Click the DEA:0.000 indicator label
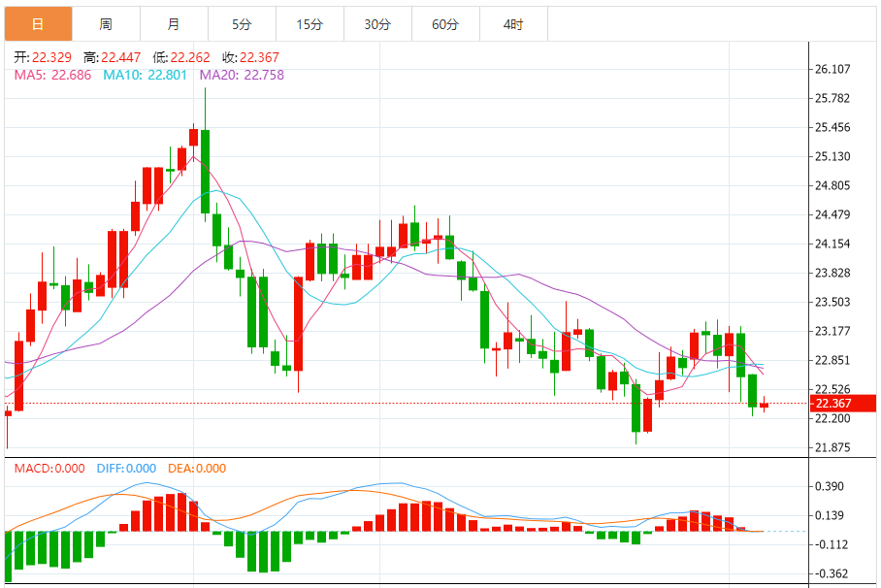Viewport: 881px width, 588px height. point(197,469)
